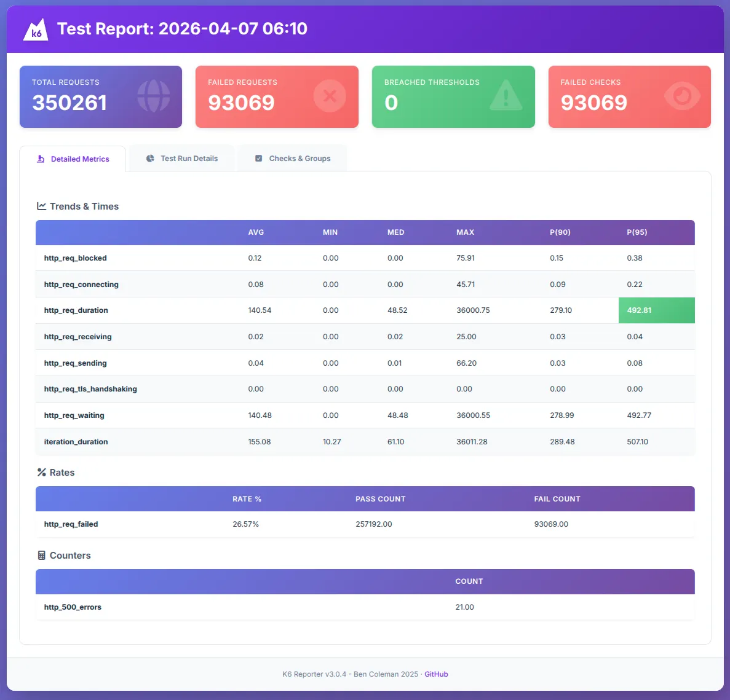Click the k6 logo in header
The height and width of the screenshot is (700, 730).
(x=36, y=29)
